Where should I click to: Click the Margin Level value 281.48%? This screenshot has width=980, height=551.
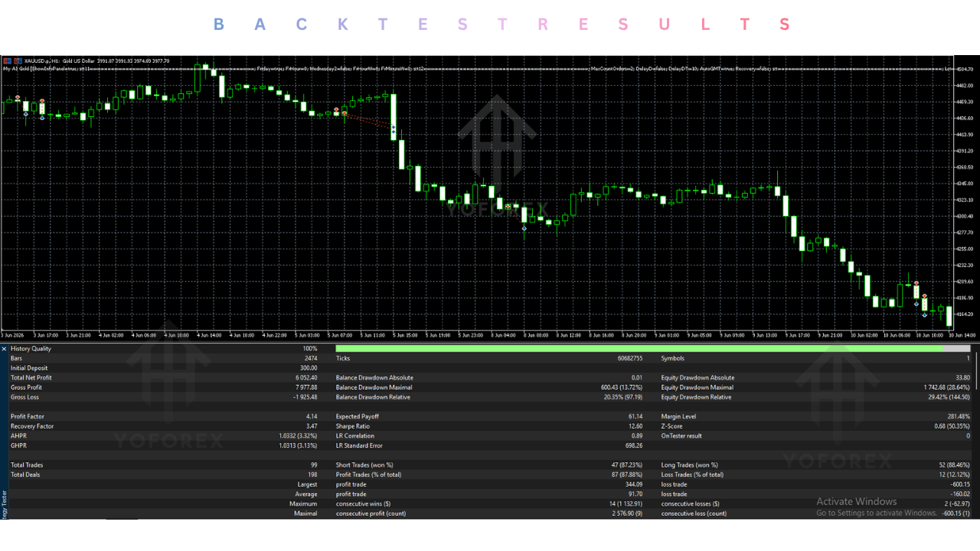tap(959, 417)
